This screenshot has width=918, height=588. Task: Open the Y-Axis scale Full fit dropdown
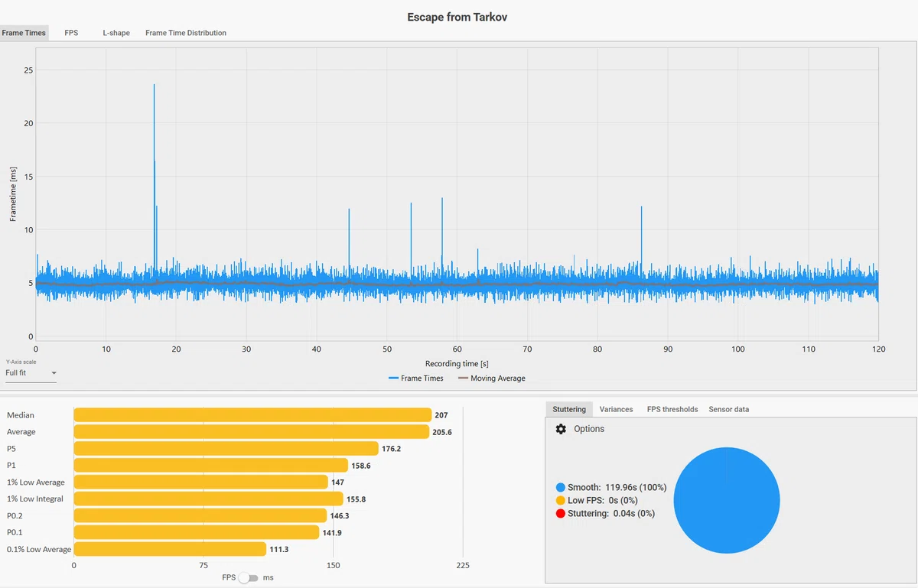(31, 373)
